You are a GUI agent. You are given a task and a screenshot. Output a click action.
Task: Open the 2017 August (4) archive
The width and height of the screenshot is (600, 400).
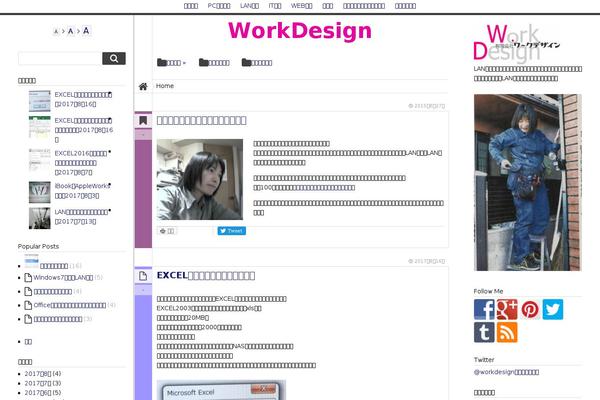42,374
